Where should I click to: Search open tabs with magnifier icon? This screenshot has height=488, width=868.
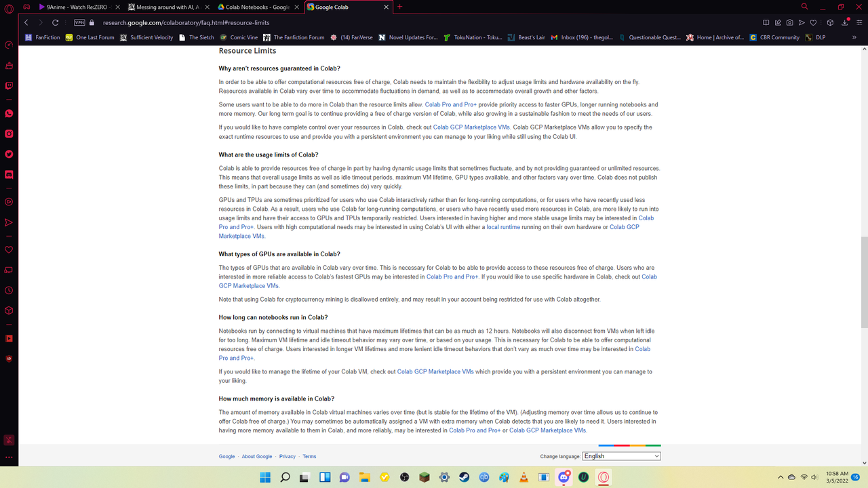click(x=804, y=7)
